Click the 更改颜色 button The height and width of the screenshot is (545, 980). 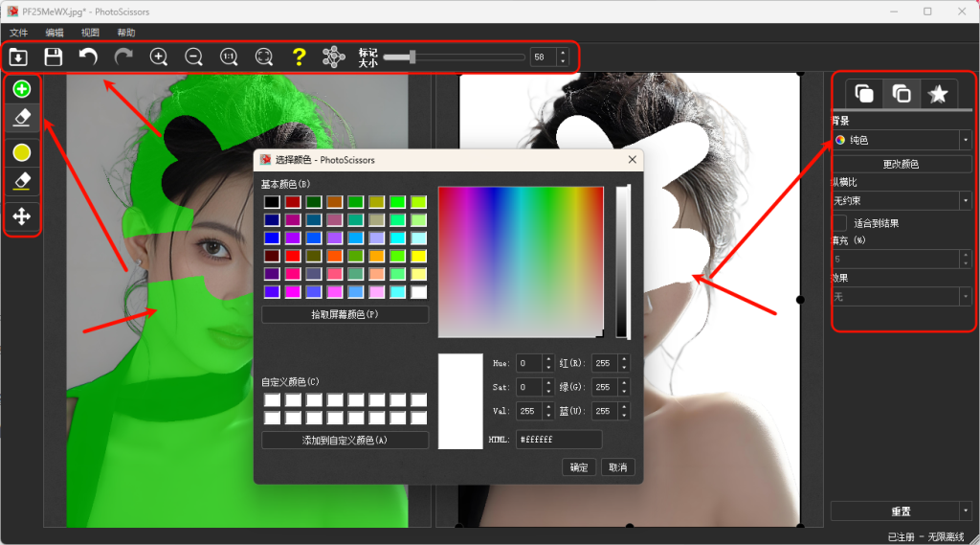coord(901,164)
